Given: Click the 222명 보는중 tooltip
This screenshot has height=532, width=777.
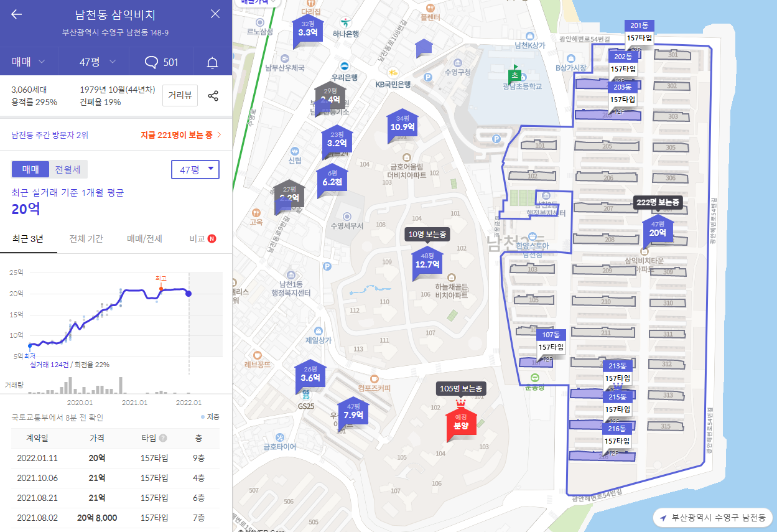Looking at the screenshot, I should coord(658,202).
